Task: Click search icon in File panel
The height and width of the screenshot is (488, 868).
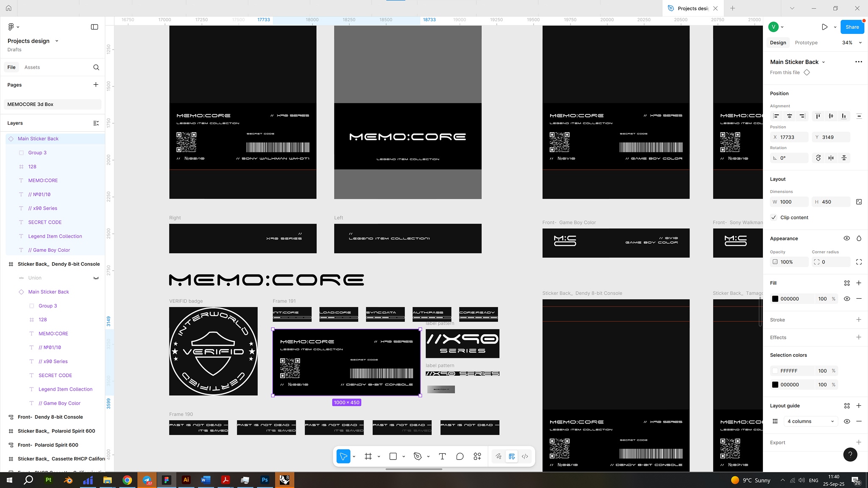Action: point(96,67)
